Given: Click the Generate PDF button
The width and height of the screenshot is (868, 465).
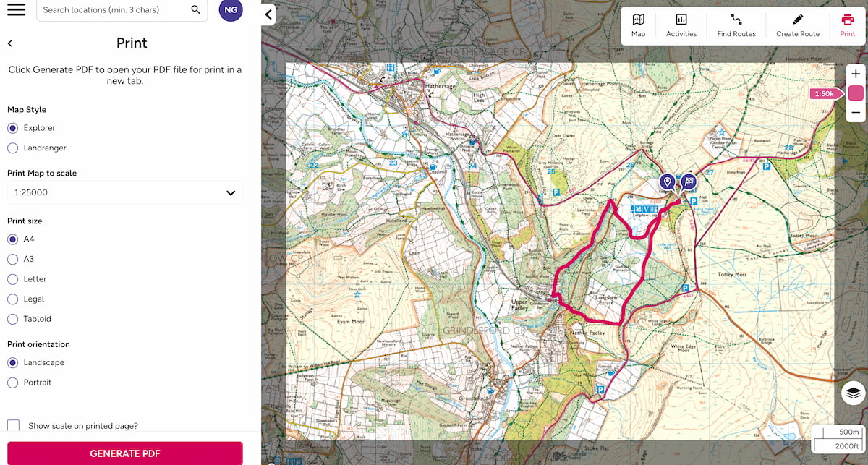Looking at the screenshot, I should pos(124,453).
